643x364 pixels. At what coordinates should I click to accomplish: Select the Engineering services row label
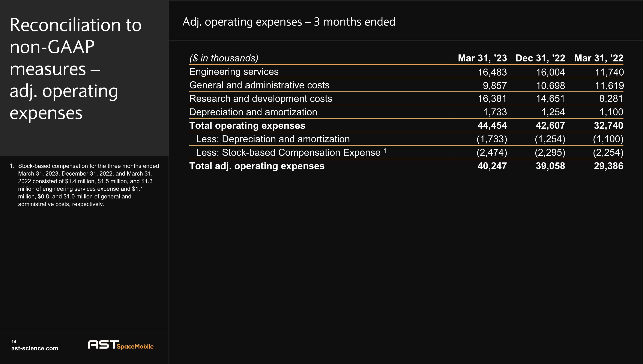(x=234, y=72)
